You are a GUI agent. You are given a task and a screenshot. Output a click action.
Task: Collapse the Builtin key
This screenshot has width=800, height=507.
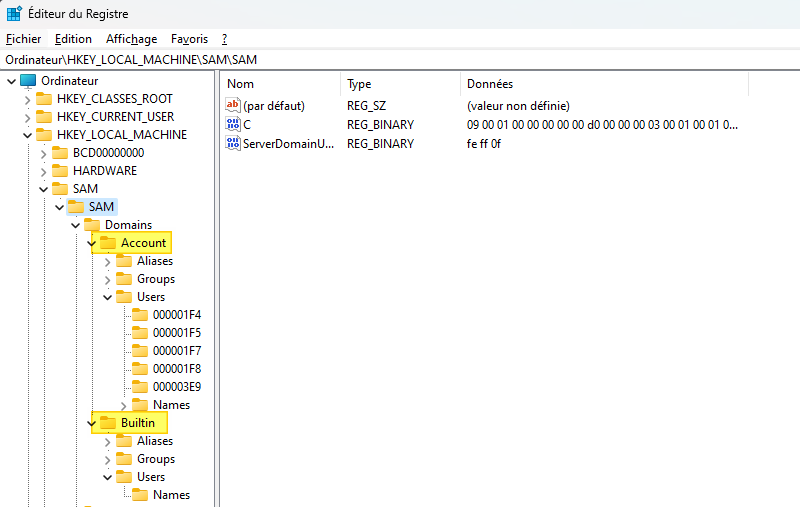click(x=92, y=423)
